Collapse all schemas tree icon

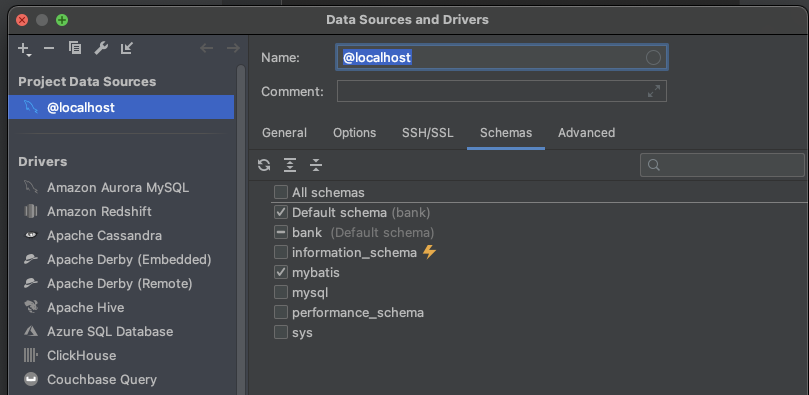pyautogui.click(x=316, y=165)
